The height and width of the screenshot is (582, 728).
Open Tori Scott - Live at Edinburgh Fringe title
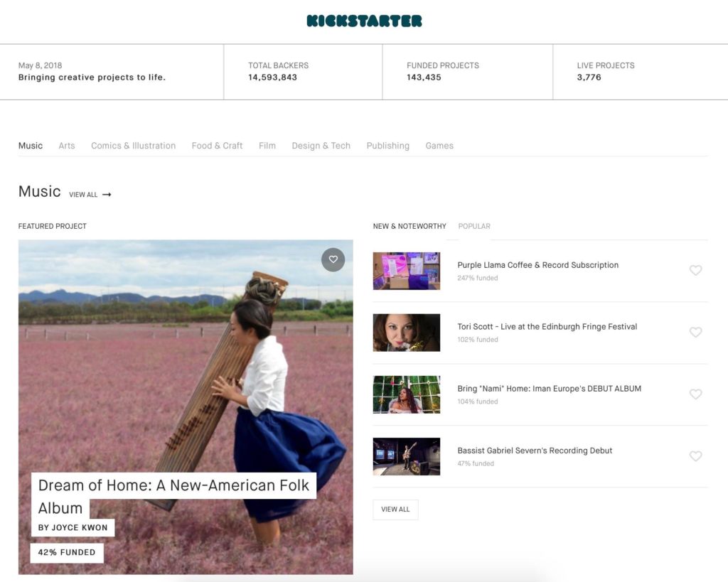547,327
